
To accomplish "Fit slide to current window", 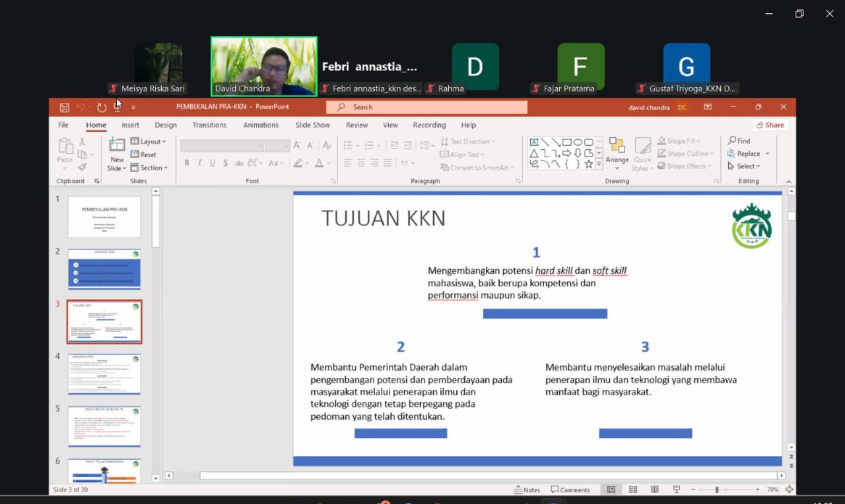I will [x=790, y=489].
